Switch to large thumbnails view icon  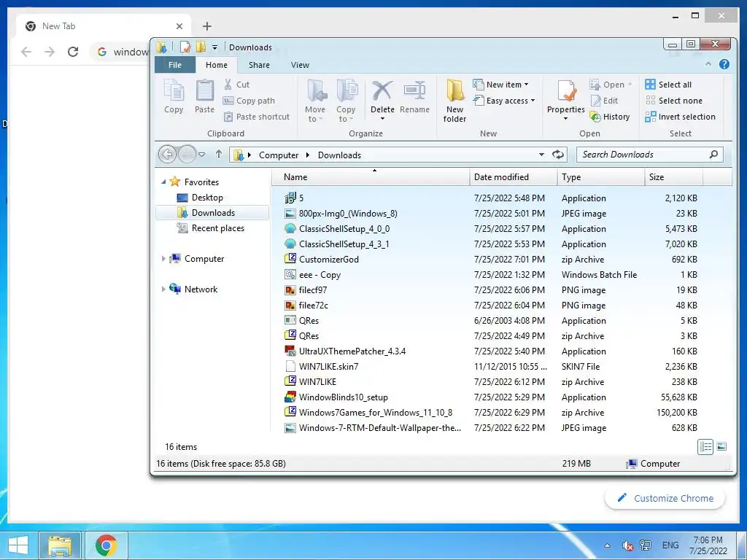pyautogui.click(x=721, y=447)
